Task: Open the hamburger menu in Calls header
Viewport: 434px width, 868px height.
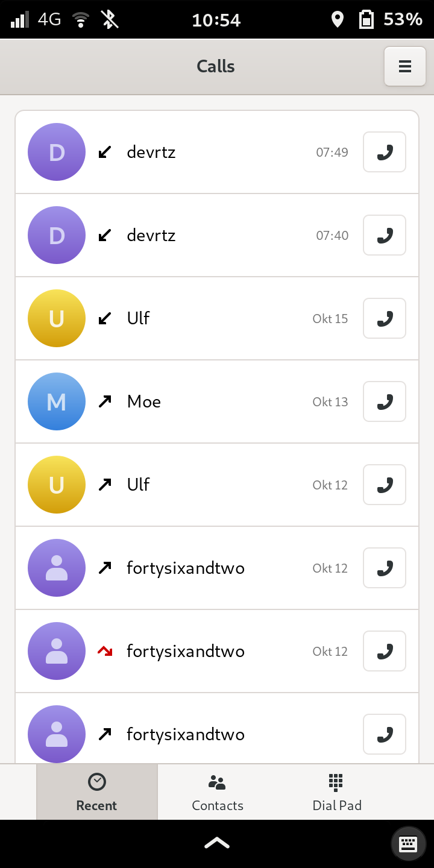Action: point(404,66)
